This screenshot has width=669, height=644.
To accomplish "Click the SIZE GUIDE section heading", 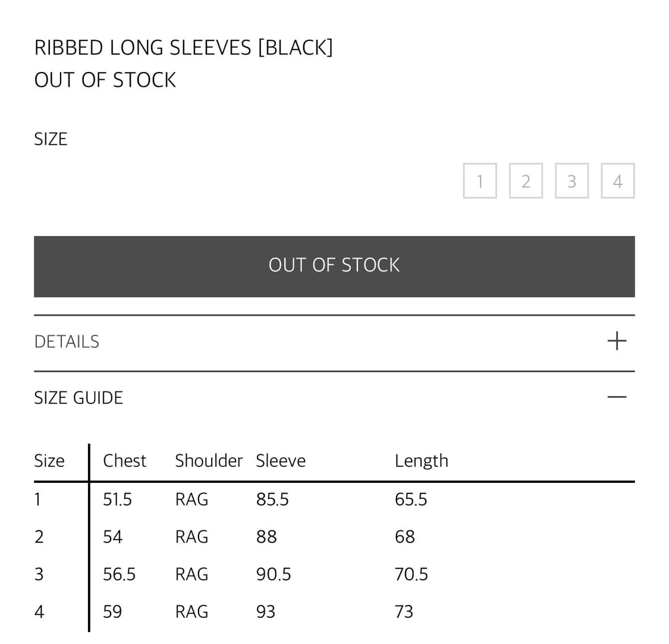I will click(78, 397).
